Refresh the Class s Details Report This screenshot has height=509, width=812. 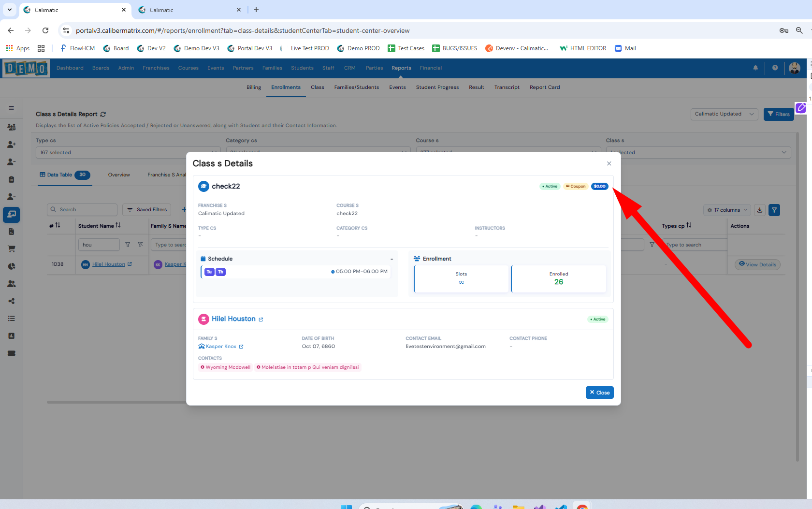pos(103,114)
